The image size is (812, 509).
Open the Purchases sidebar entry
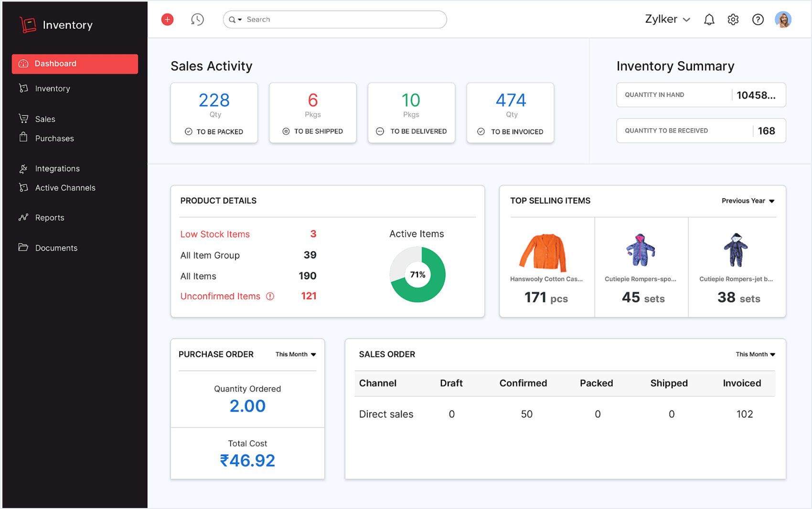(54, 138)
